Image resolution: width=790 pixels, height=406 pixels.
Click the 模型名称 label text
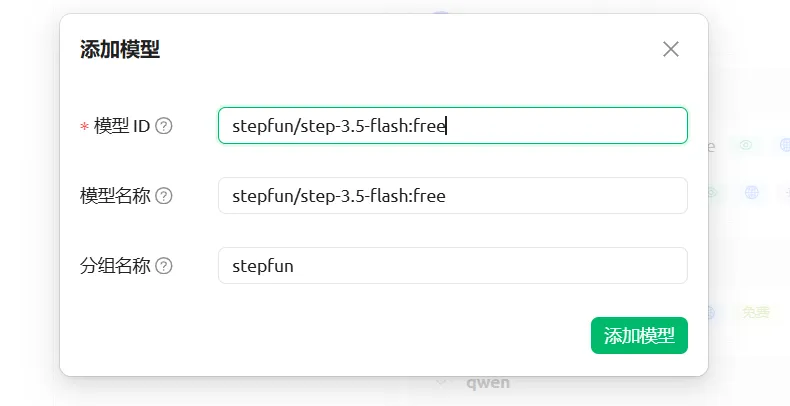pyautogui.click(x=115, y=196)
